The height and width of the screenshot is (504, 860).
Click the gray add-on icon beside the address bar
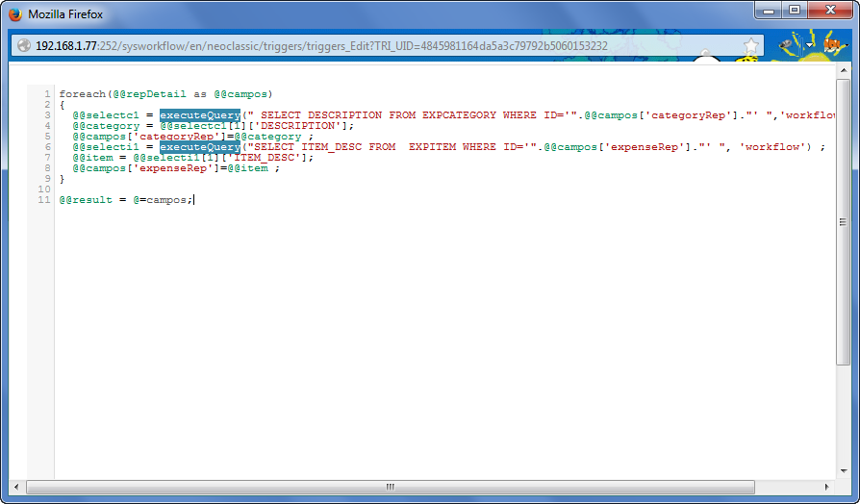790,44
